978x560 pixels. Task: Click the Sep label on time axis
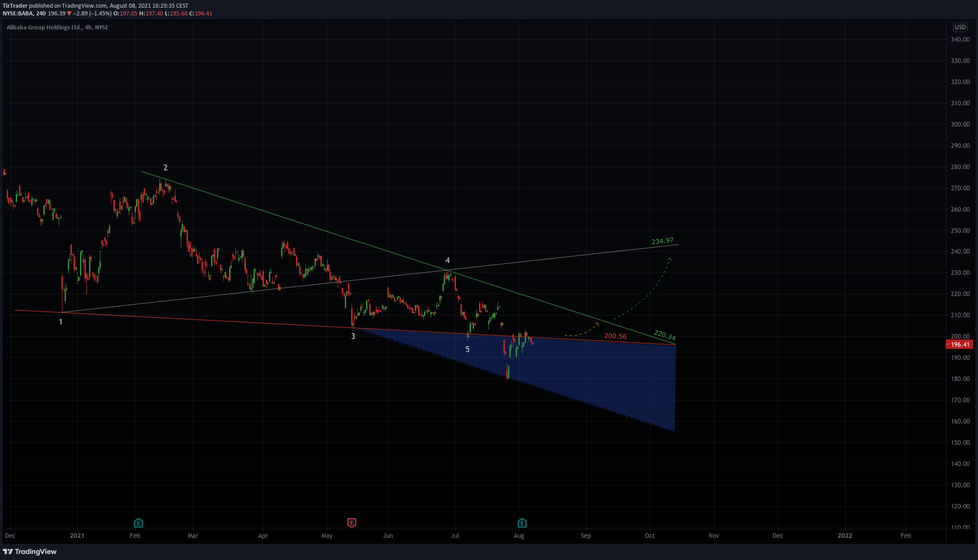(x=586, y=536)
